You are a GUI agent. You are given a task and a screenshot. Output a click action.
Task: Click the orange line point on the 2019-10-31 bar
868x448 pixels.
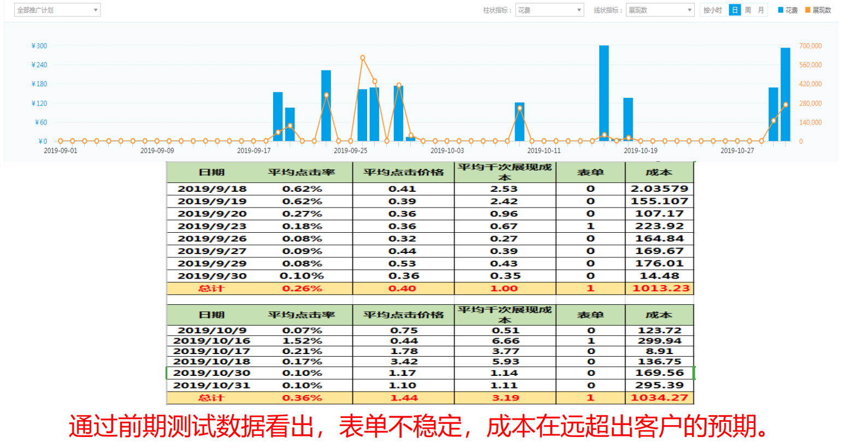[x=786, y=104]
